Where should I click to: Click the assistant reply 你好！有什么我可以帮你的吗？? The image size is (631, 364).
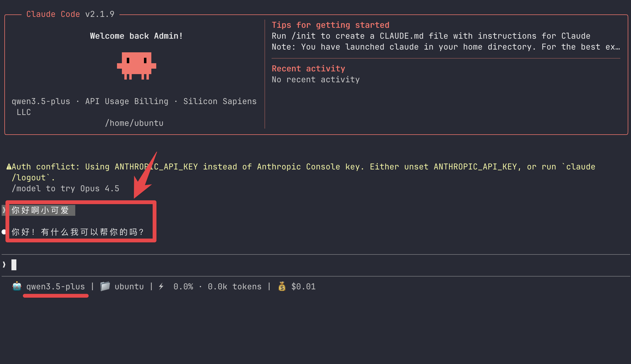pyautogui.click(x=78, y=232)
